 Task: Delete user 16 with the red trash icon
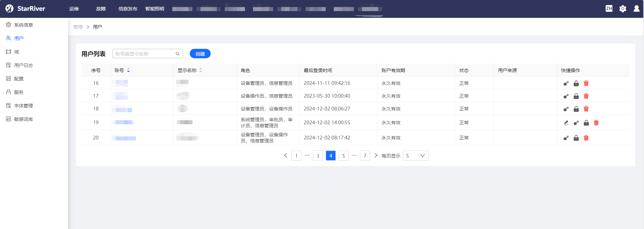pyautogui.click(x=586, y=83)
